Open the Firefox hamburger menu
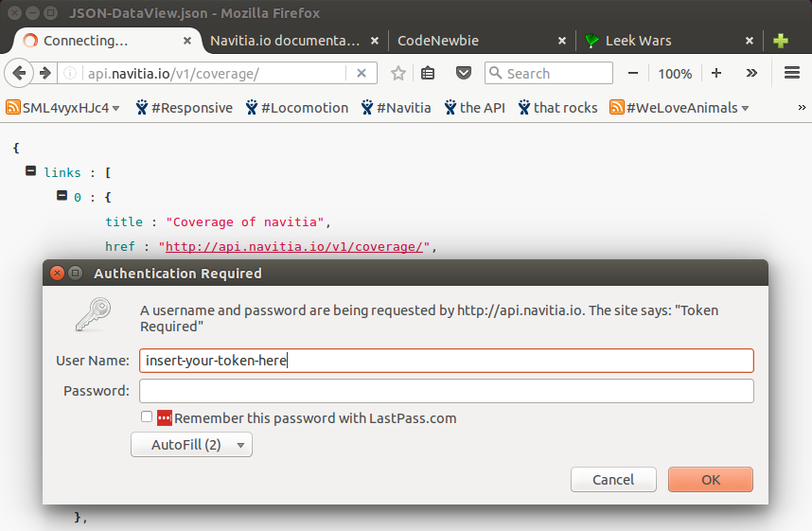 [792, 73]
